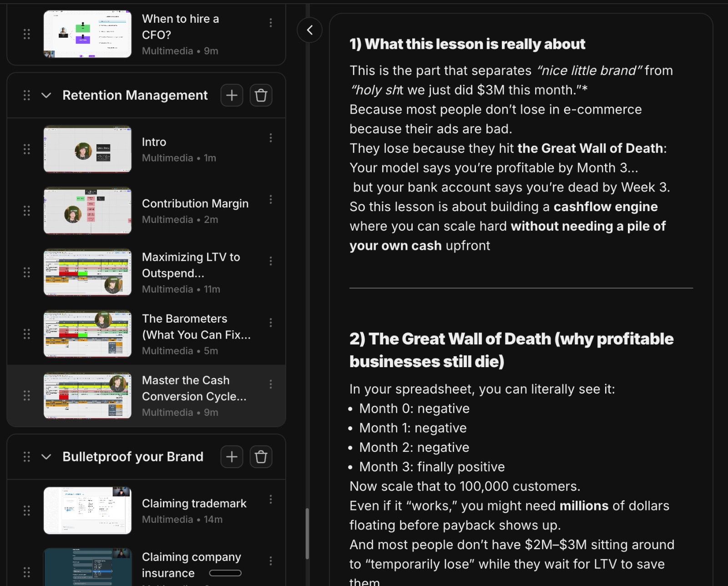Image resolution: width=728 pixels, height=586 pixels.
Task: Click the line "Now scale that to 100,000 customers."
Action: 465,486
